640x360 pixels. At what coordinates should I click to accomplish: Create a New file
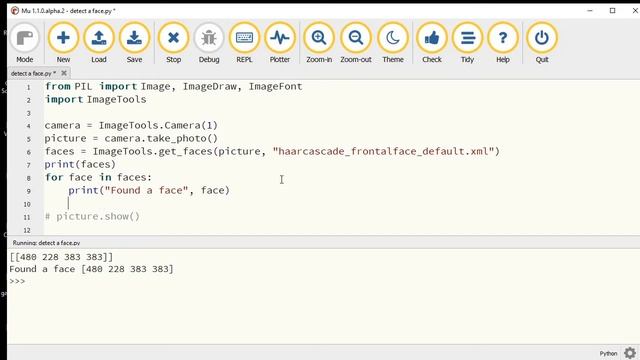(x=63, y=43)
